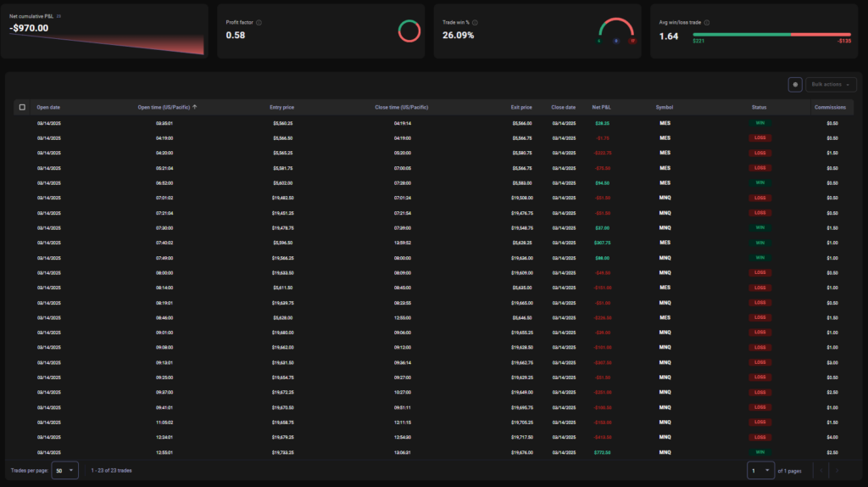Viewport: 868px width, 487px height.
Task: Expand the Bulk actions dropdown
Action: click(831, 85)
